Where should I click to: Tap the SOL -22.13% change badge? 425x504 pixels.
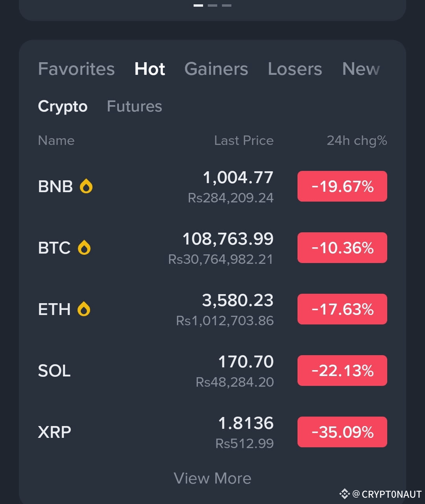click(342, 371)
